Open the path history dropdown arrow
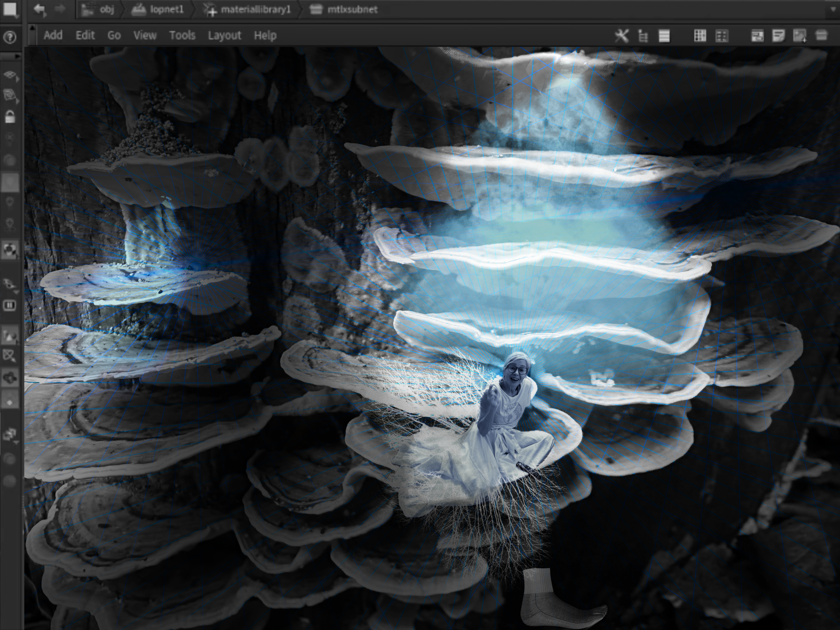Screen dimensions: 840x630 pos(834,9)
